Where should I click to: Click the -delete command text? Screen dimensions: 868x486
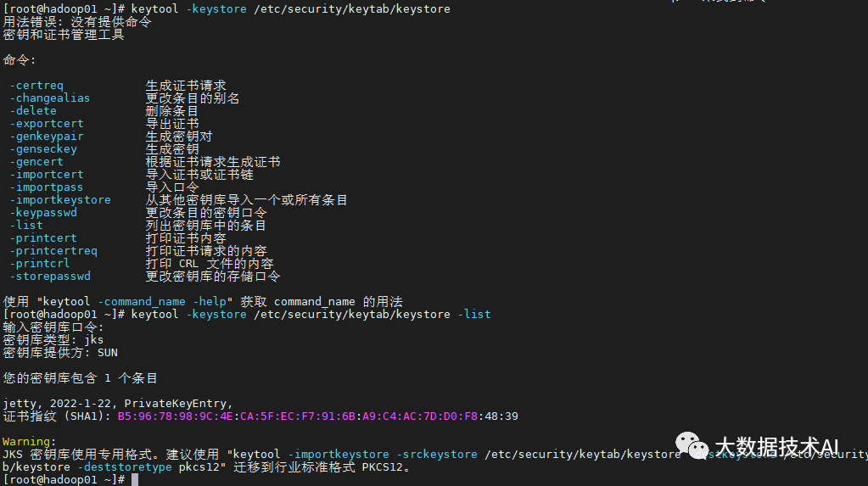pyautogui.click(x=33, y=111)
